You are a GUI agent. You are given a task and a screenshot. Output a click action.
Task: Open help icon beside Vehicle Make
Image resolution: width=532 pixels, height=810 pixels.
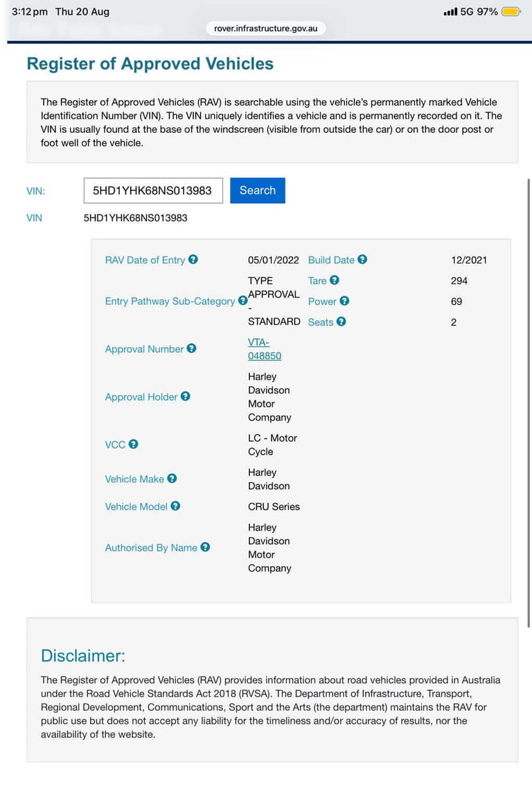point(172,478)
